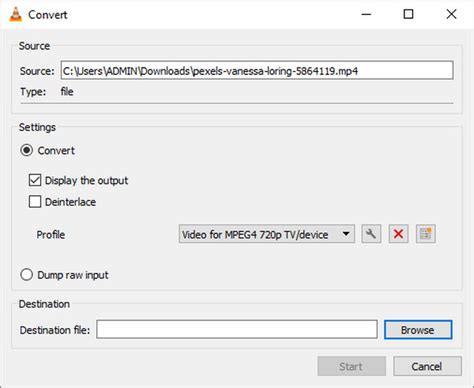
Task: Maximize the Convert window
Action: pyautogui.click(x=408, y=14)
